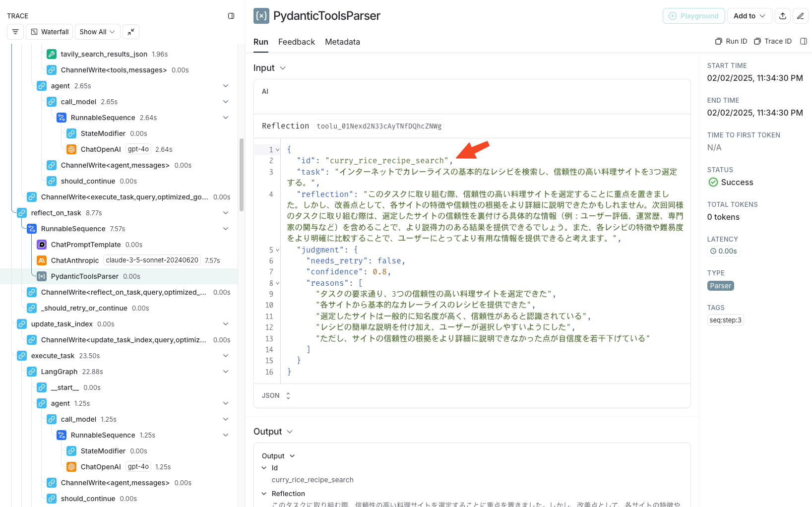This screenshot has width=812, height=507.
Task: Collapse the LangGraph 22.88s node
Action: point(226,372)
